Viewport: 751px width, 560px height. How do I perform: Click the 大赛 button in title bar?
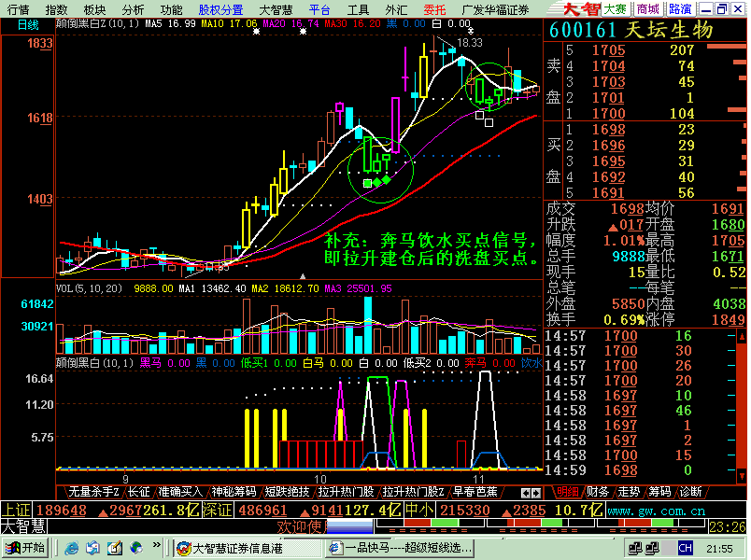pyautogui.click(x=615, y=8)
